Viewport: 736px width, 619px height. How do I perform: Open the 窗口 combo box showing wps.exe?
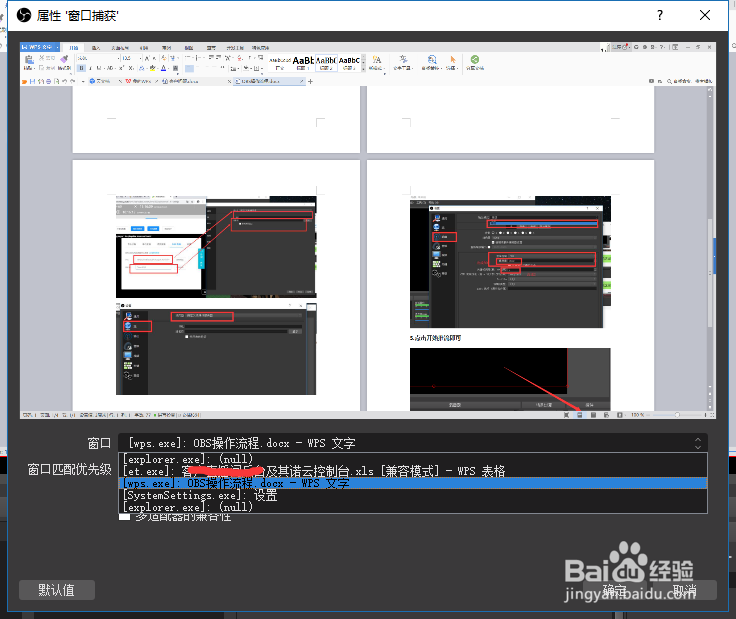click(413, 443)
